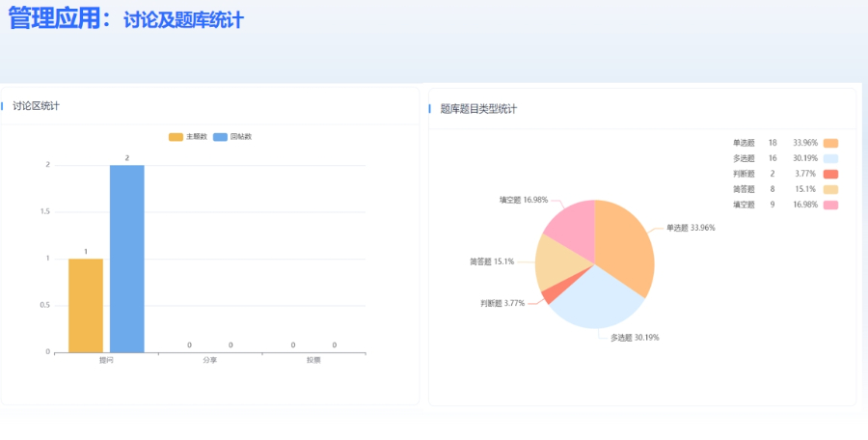
Task: Click the 题库题目类型统计 panel title
Action: coord(478,109)
